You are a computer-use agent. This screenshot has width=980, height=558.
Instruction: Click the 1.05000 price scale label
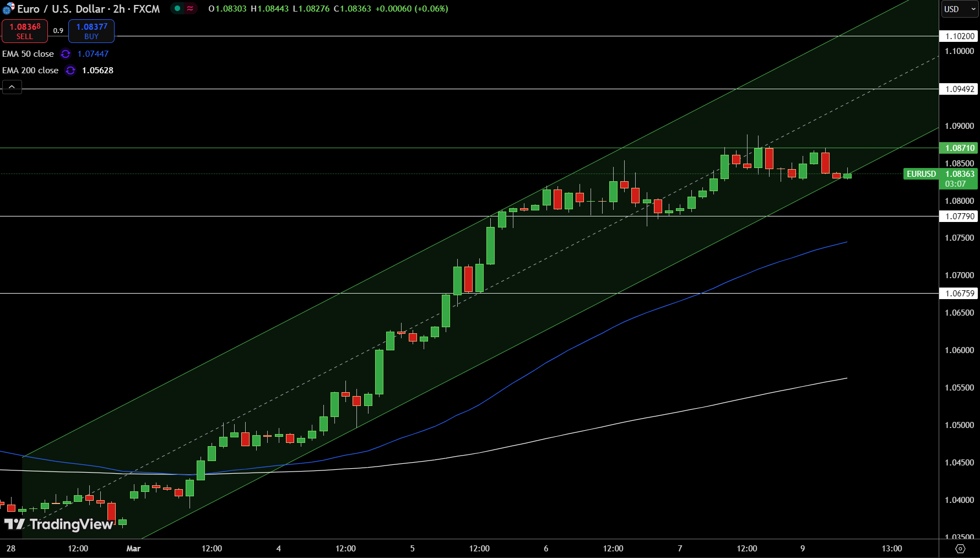pyautogui.click(x=959, y=425)
